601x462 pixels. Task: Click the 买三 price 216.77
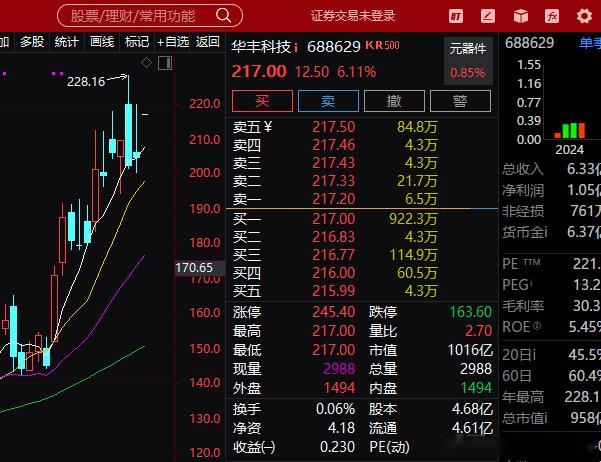click(334, 255)
